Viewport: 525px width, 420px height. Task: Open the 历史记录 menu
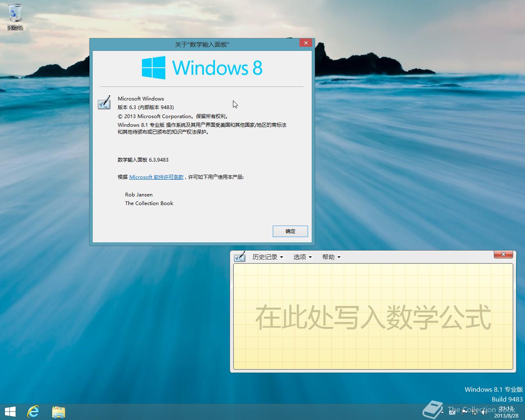tap(268, 257)
